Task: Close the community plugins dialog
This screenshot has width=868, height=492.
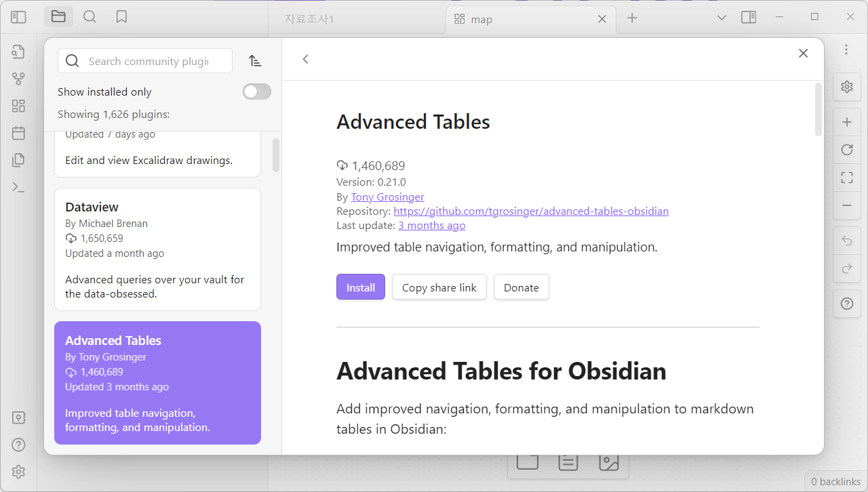Action: point(804,54)
